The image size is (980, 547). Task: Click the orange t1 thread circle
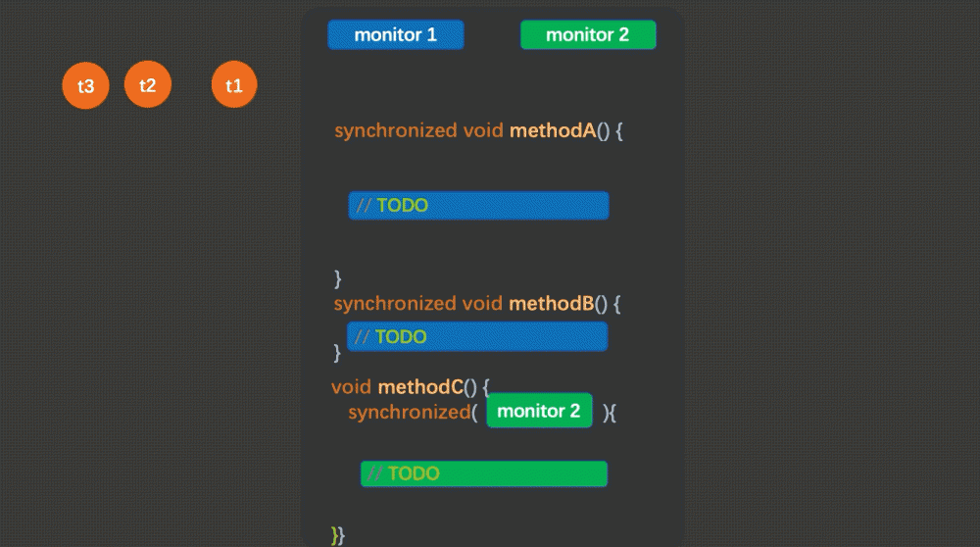click(234, 85)
